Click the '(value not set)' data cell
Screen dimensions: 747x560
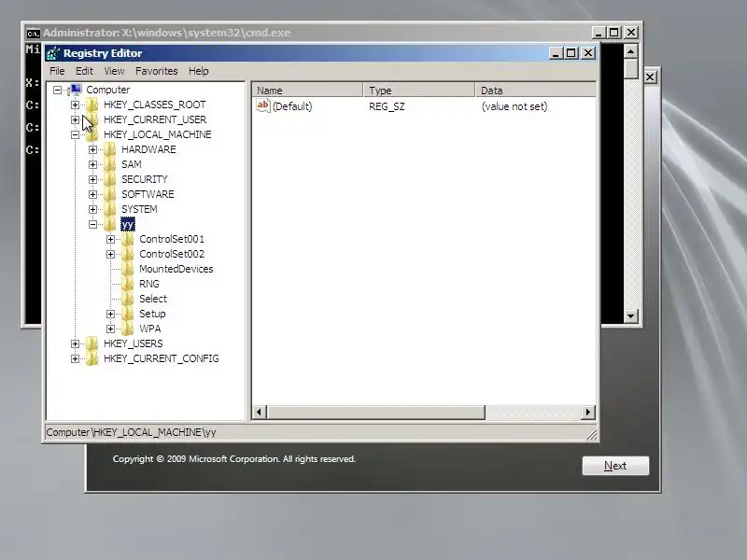pyautogui.click(x=514, y=106)
